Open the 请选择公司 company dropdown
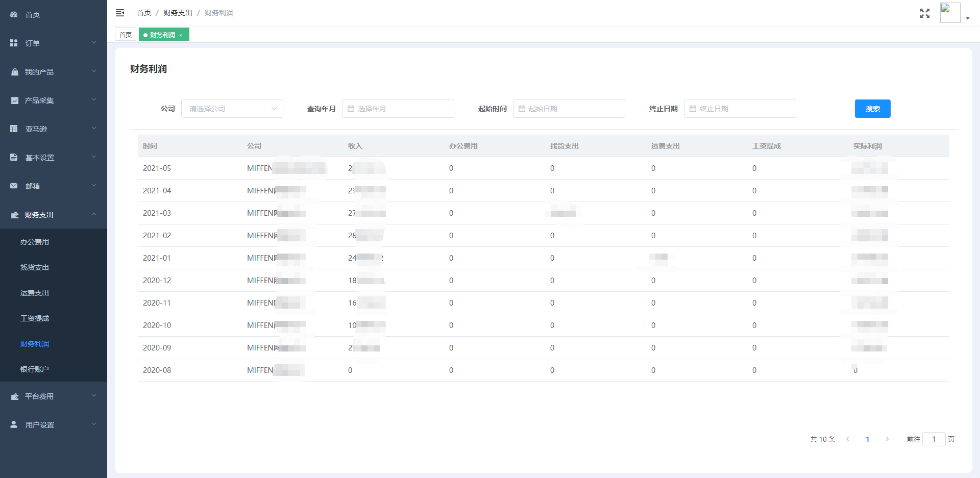 [x=232, y=109]
